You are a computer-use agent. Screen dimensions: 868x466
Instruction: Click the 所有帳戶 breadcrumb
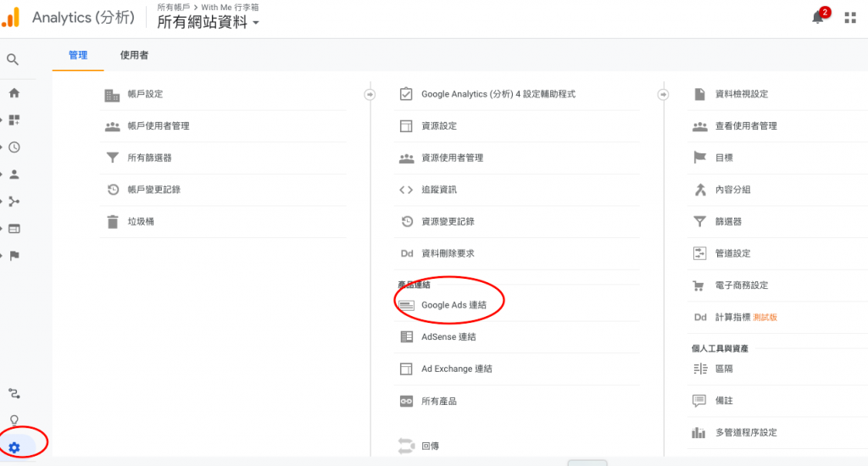pyautogui.click(x=173, y=7)
